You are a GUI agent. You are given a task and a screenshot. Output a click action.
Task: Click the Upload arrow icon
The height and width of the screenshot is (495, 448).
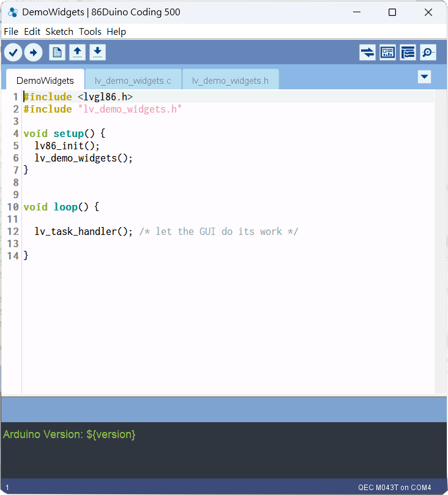tap(32, 53)
